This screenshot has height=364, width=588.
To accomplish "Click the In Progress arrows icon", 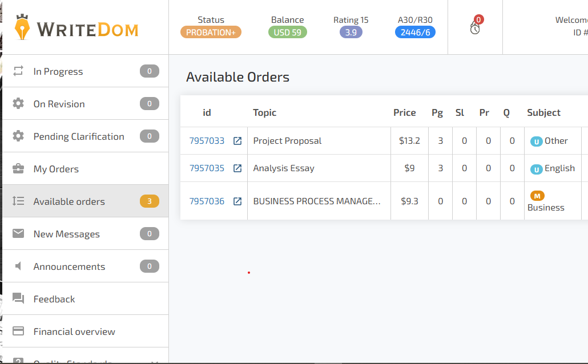I will (x=18, y=71).
